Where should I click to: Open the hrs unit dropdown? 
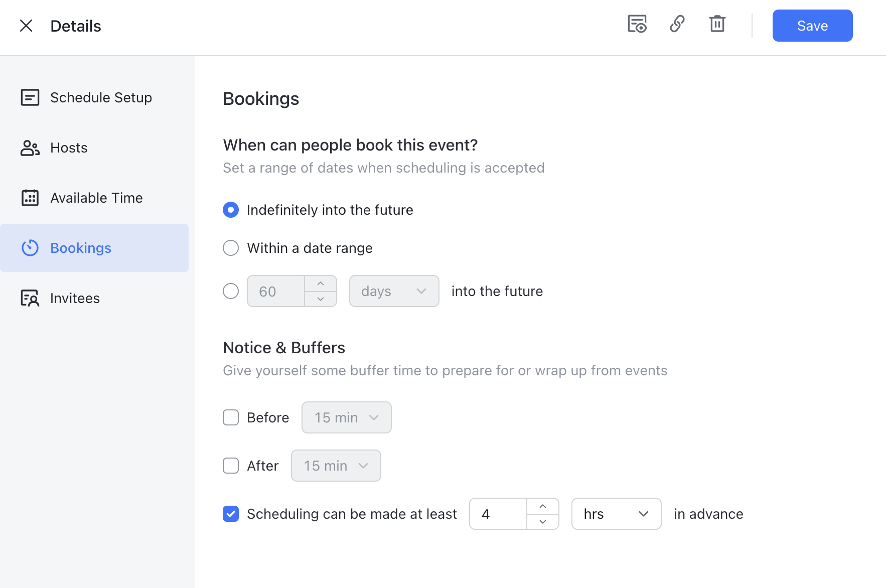coord(616,514)
